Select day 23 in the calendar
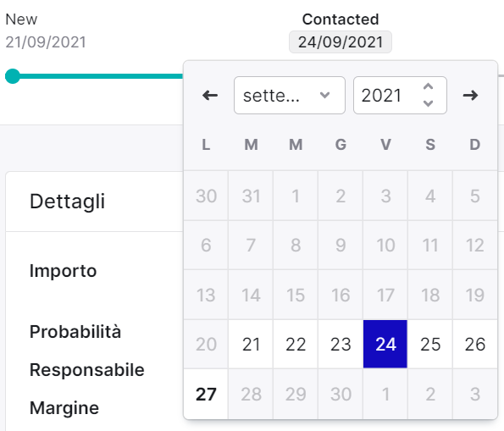Screen dimensions: 504x431 (x=341, y=345)
